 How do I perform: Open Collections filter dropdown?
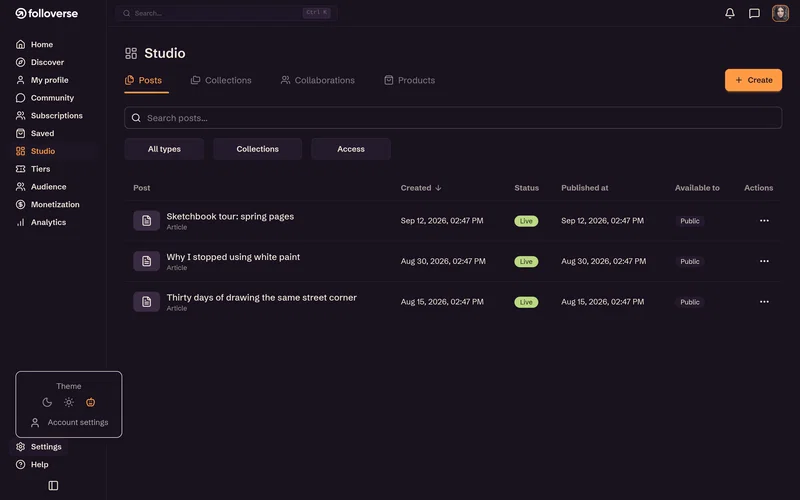[x=258, y=149]
